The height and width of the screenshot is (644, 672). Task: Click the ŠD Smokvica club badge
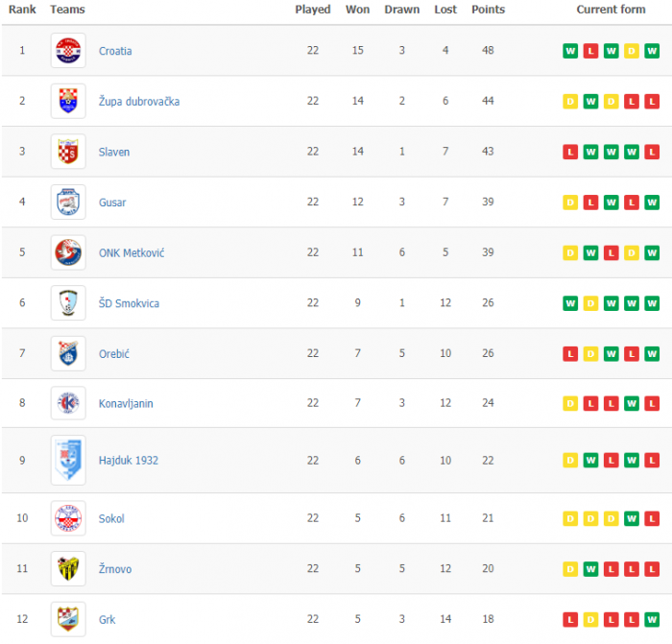coord(68,303)
